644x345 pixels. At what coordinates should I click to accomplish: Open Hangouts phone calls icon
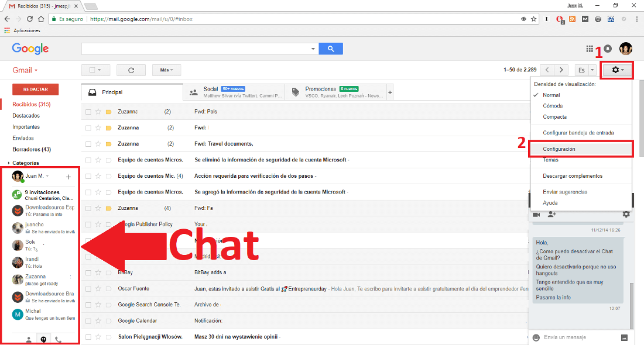(58, 340)
